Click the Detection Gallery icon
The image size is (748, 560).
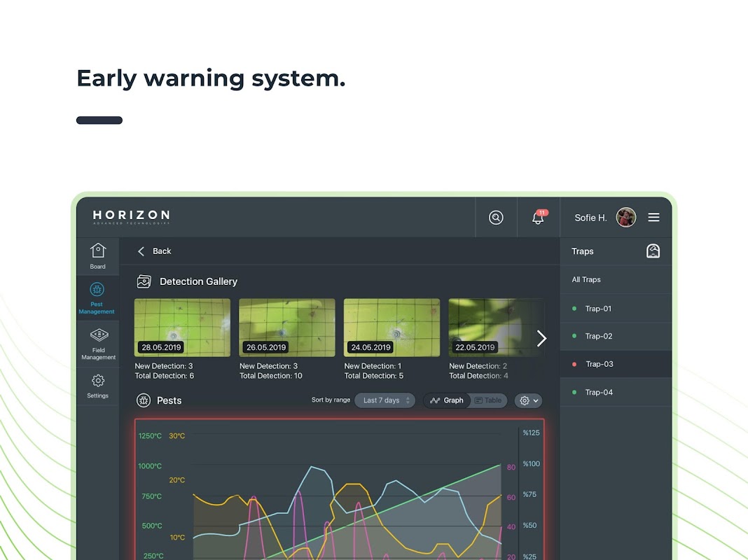click(x=144, y=281)
